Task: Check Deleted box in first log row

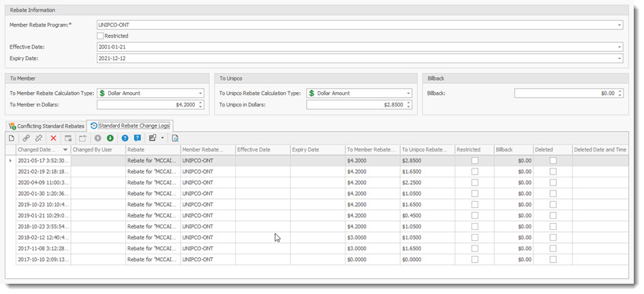Action: [553, 160]
